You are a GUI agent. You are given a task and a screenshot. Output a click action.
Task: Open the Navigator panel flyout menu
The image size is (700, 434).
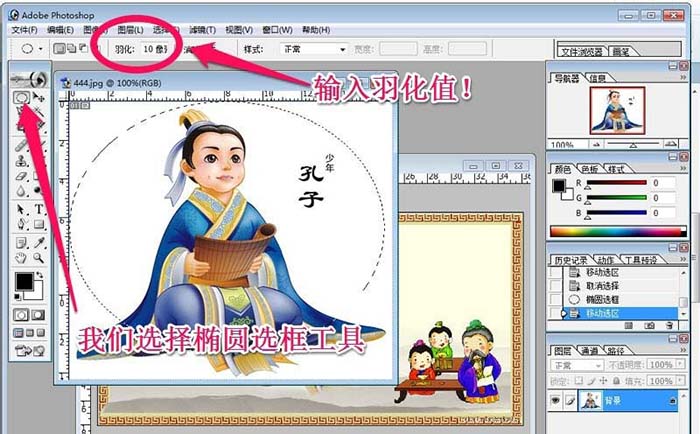coord(683,78)
